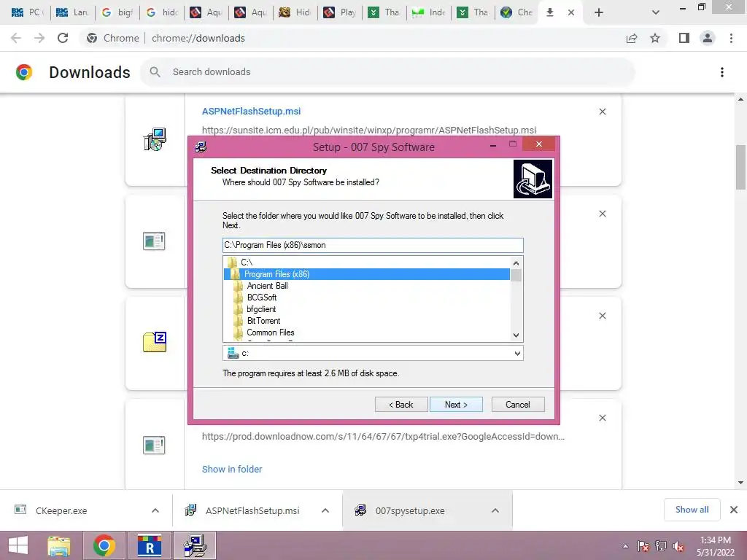
Task: Click the chrome://downloads address bar
Action: point(352,38)
